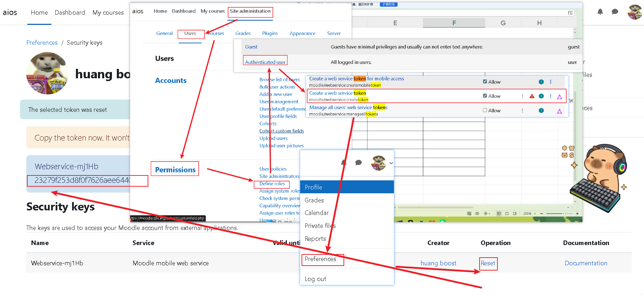Open the Define roles link
This screenshot has width=644, height=295.
pyautogui.click(x=272, y=184)
